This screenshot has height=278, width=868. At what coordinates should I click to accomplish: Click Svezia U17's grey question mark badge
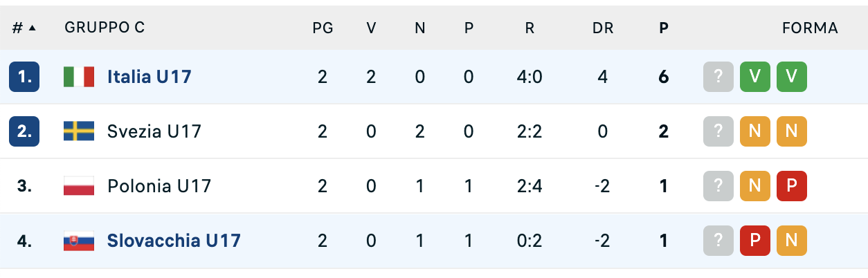coord(718,131)
